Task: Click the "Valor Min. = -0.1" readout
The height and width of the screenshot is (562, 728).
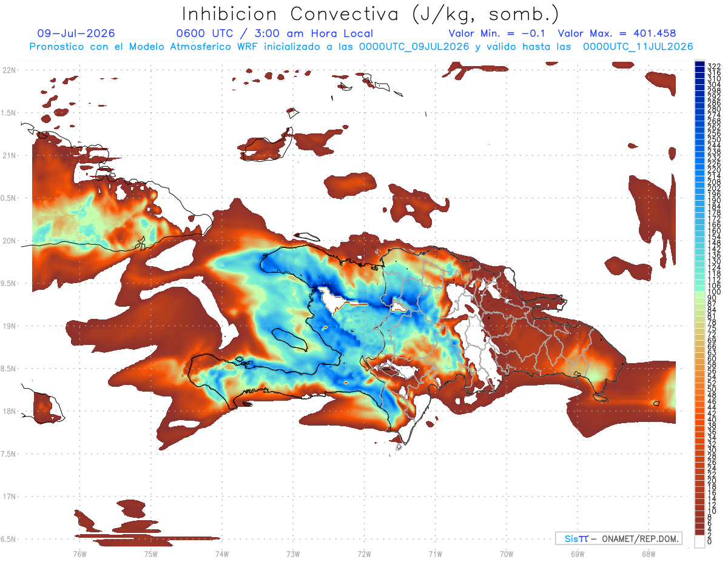Action: point(497,33)
